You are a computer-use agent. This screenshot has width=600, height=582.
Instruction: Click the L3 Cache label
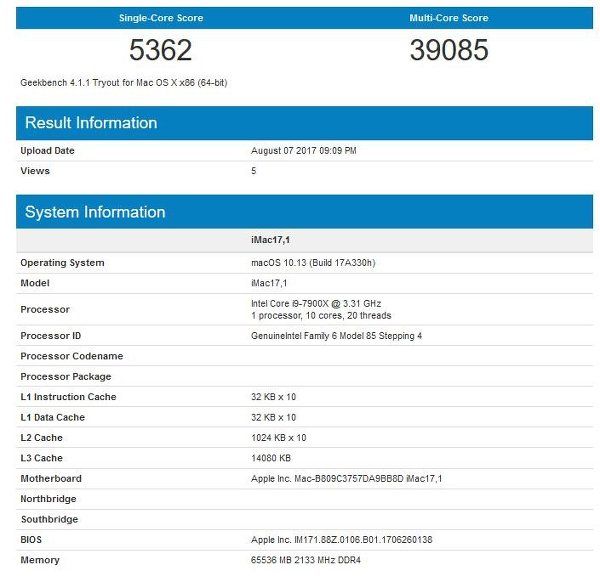click(41, 458)
